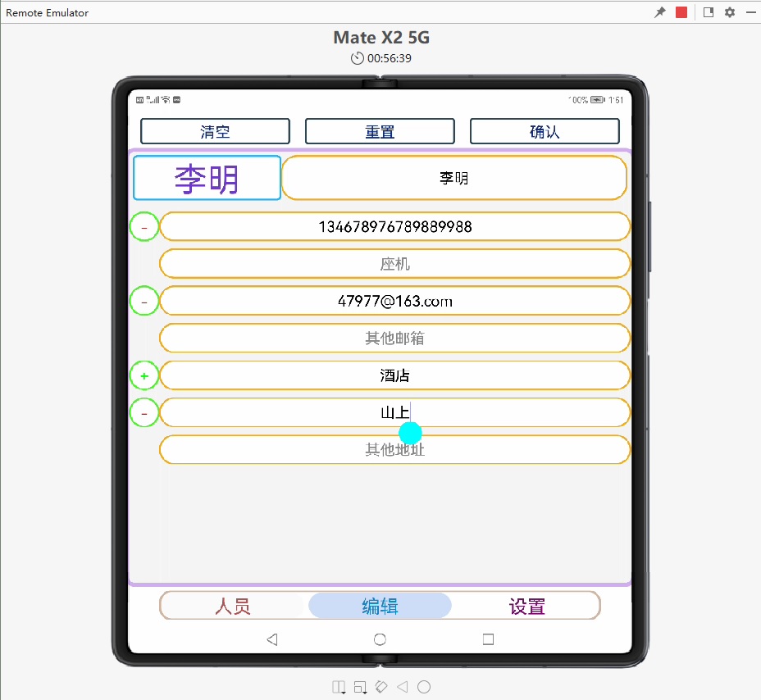This screenshot has height=700, width=761.
Task: Focus the 座机 landline input field
Action: click(x=394, y=264)
